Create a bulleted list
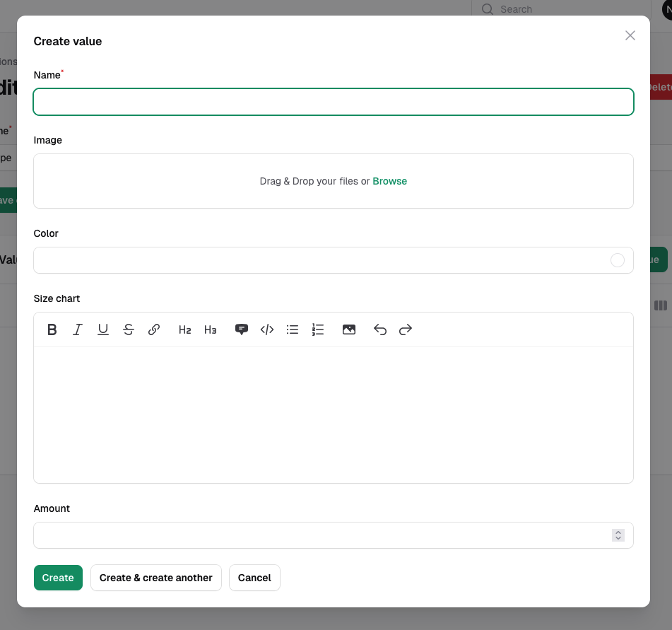The image size is (672, 630). pos(293,329)
